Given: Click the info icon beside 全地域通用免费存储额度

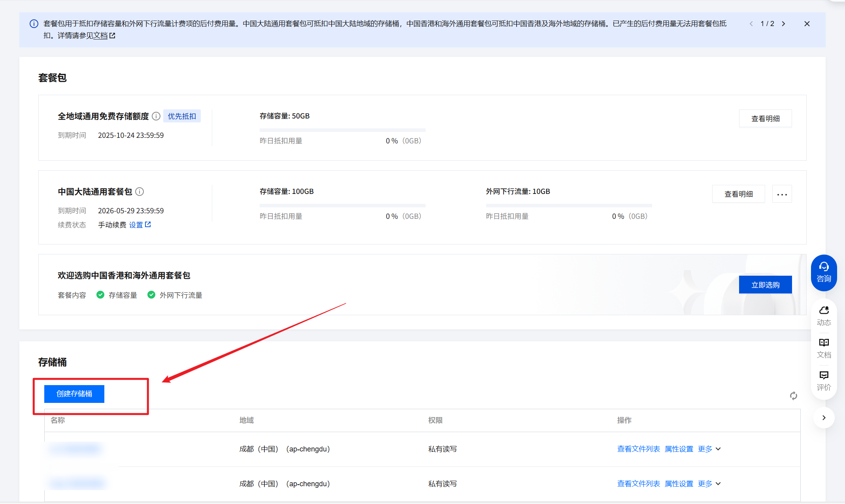Looking at the screenshot, I should coord(156,116).
